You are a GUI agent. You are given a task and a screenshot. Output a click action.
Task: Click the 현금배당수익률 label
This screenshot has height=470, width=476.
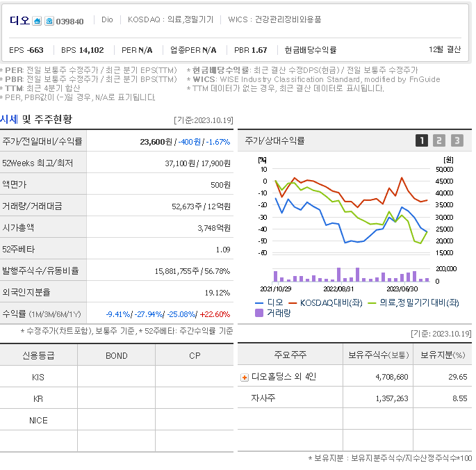pyautogui.click(x=310, y=50)
